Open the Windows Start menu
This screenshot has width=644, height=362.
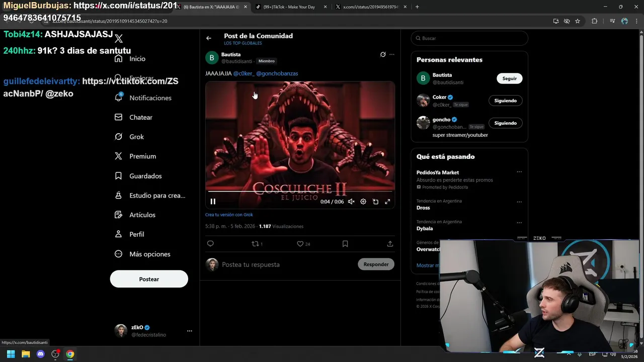(x=11, y=354)
